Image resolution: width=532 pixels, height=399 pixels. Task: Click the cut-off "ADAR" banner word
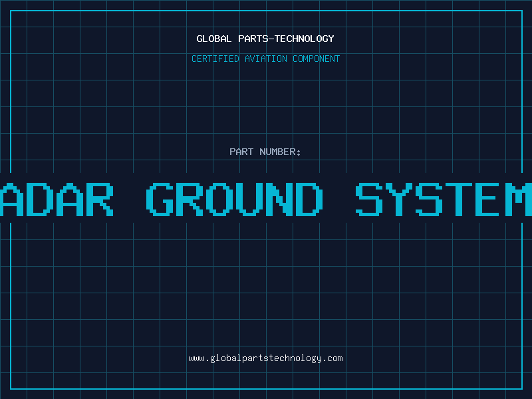coord(57,199)
